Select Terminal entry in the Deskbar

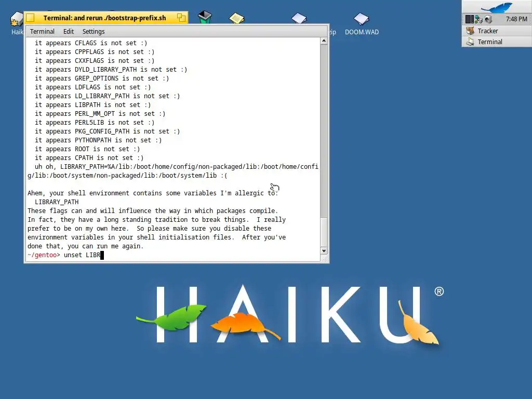497,42
